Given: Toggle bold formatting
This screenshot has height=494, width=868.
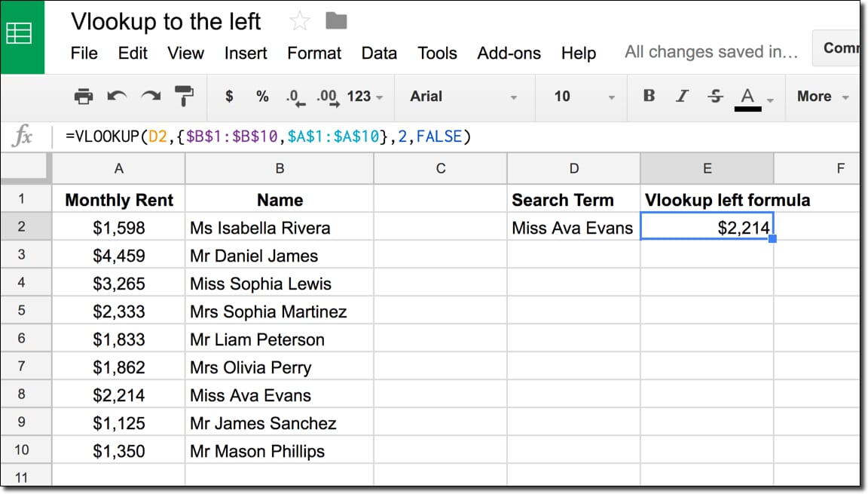Looking at the screenshot, I should tap(649, 97).
